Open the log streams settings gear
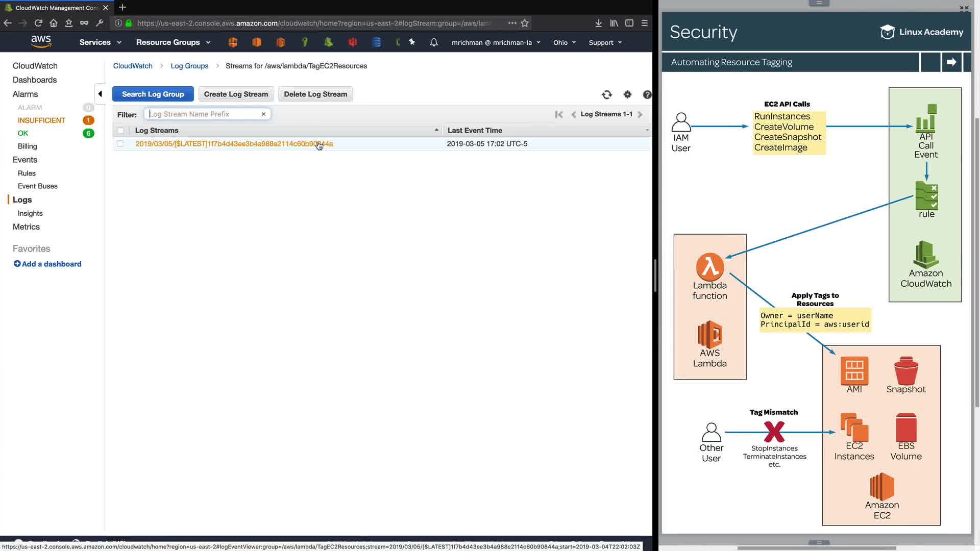 pyautogui.click(x=627, y=94)
